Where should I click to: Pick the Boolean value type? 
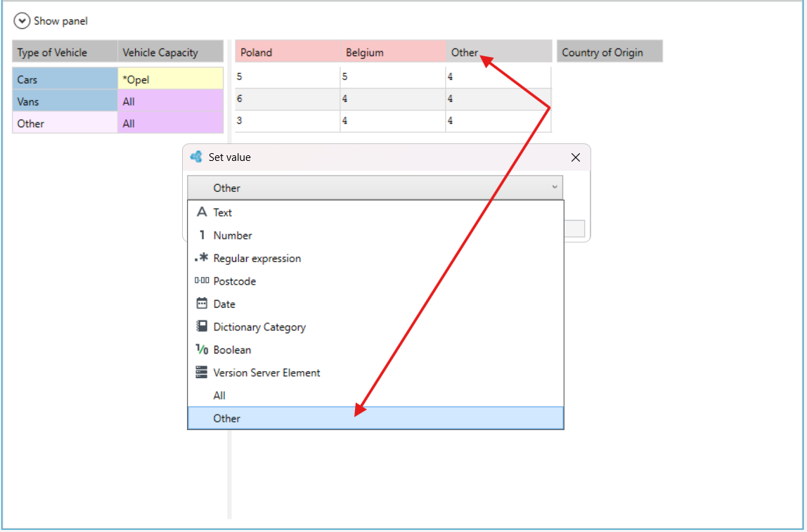coord(375,350)
